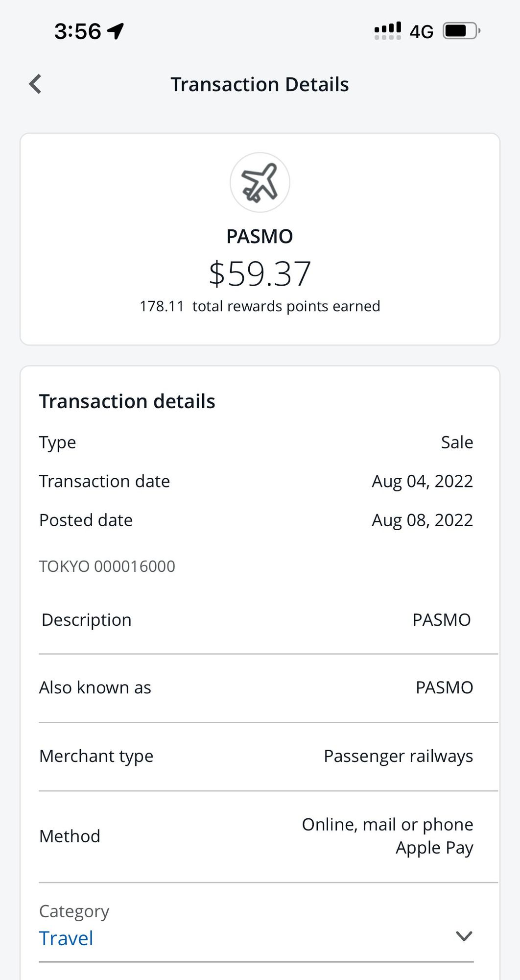Tap the cellular signal bars icon

coord(387,31)
